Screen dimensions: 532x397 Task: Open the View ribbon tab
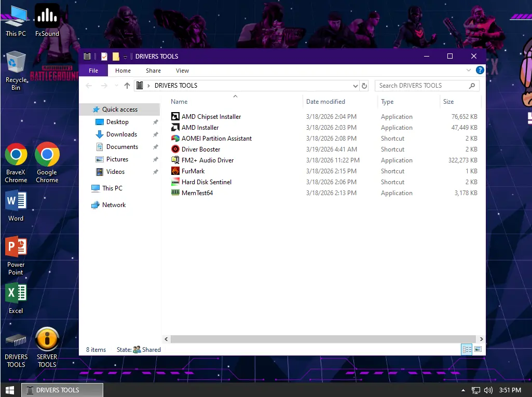(182, 71)
